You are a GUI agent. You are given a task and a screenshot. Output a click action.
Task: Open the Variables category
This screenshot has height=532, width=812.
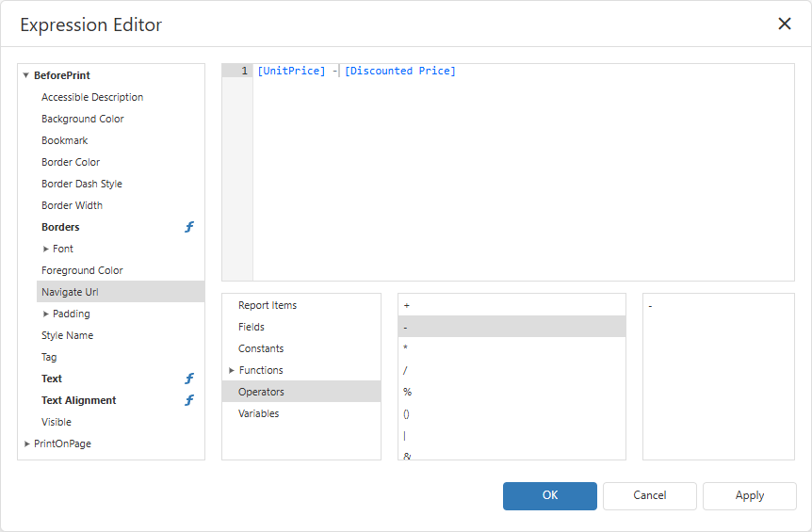tap(301, 413)
